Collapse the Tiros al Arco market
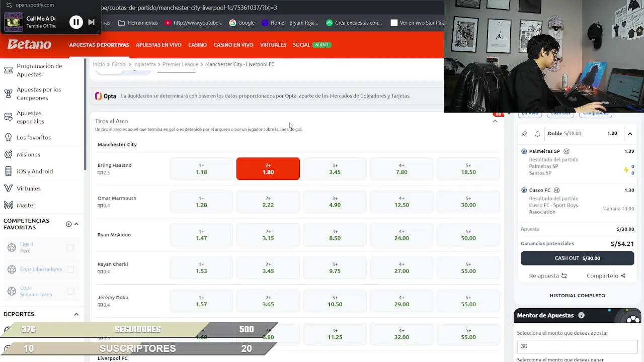 pyautogui.click(x=495, y=121)
